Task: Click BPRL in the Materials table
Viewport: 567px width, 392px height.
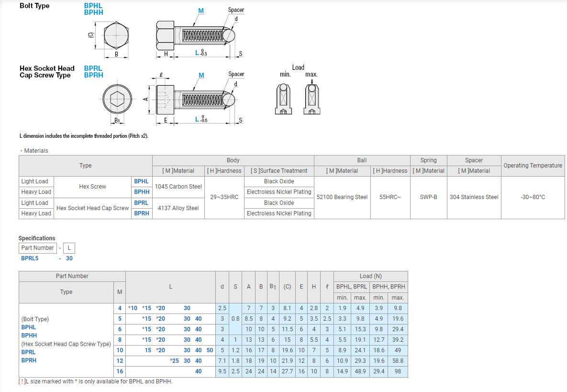Action: coord(141,203)
